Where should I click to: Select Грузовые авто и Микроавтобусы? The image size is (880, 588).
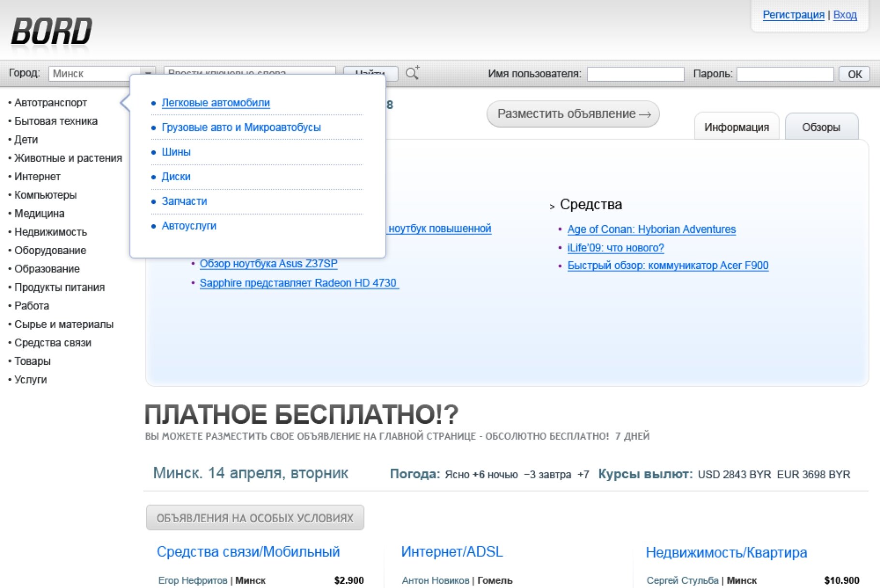241,128
